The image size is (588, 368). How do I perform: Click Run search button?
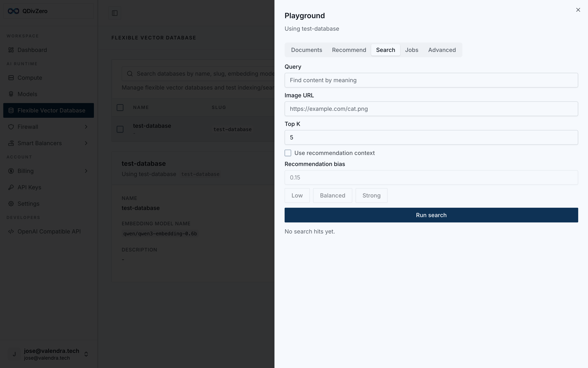tap(431, 215)
